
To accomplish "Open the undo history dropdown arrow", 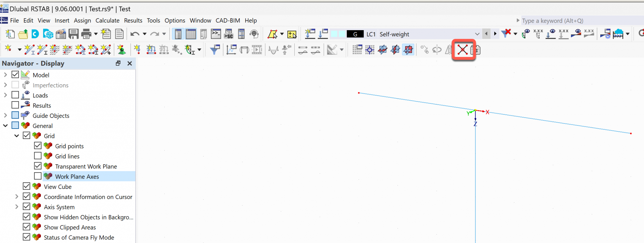I will (x=144, y=34).
